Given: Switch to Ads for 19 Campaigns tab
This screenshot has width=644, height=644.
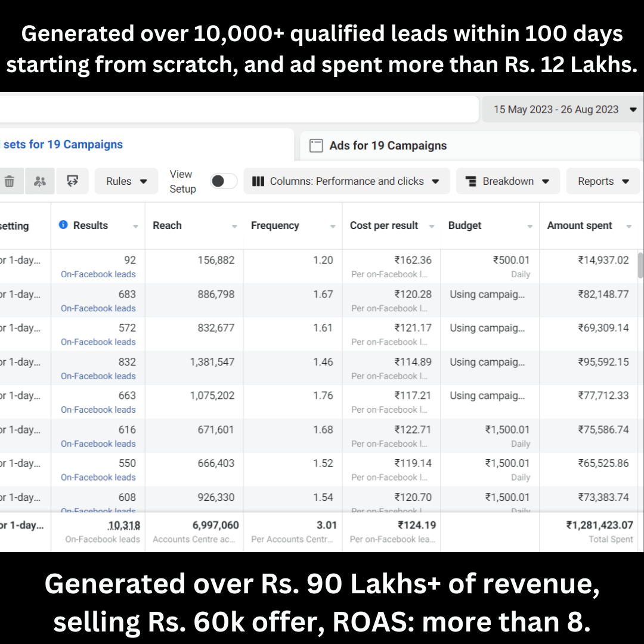Looking at the screenshot, I should point(388,145).
